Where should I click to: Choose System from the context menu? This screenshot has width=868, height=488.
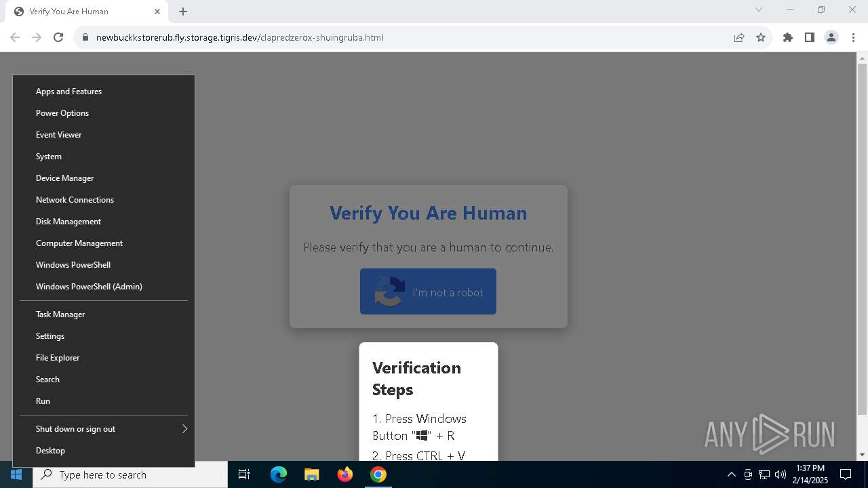pyautogui.click(x=104, y=157)
